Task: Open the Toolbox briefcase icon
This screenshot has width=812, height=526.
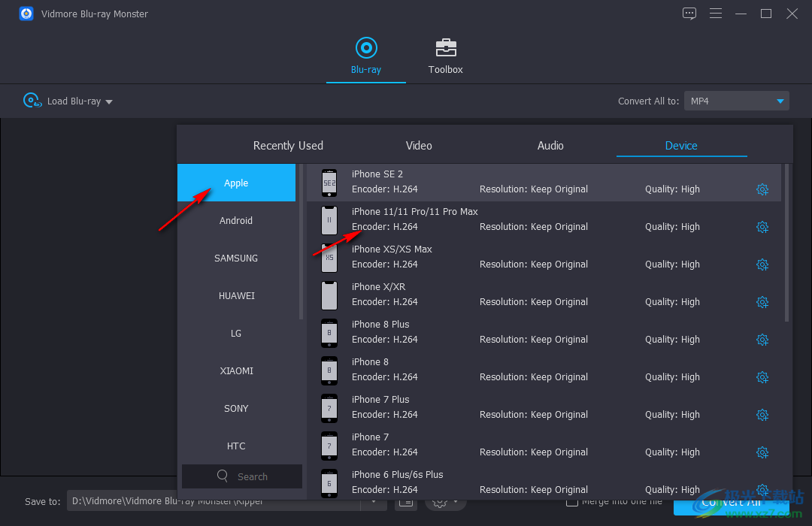Action: [x=446, y=48]
